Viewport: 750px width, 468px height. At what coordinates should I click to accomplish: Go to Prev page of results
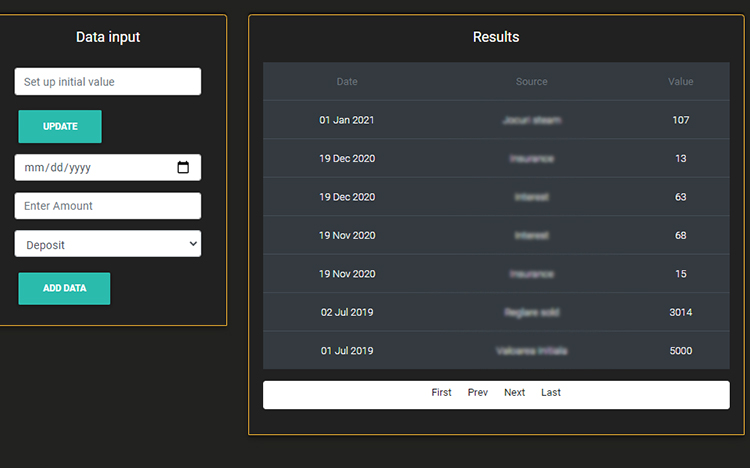coord(478,393)
